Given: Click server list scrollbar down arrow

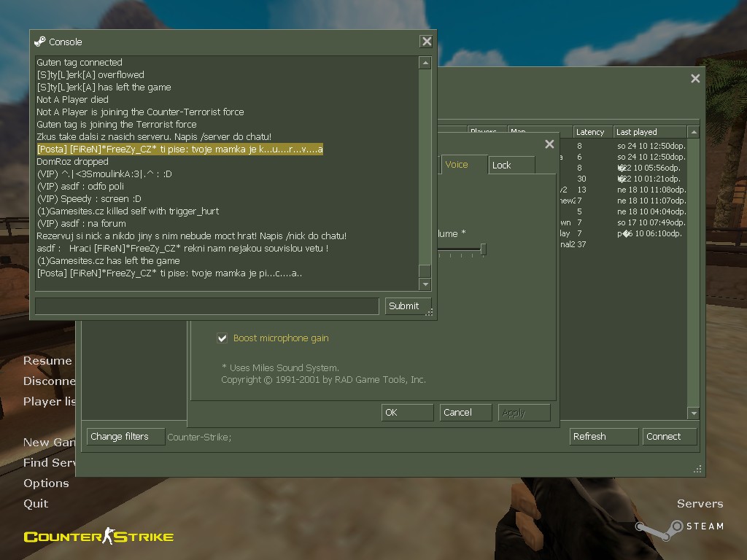Looking at the screenshot, I should tap(694, 413).
